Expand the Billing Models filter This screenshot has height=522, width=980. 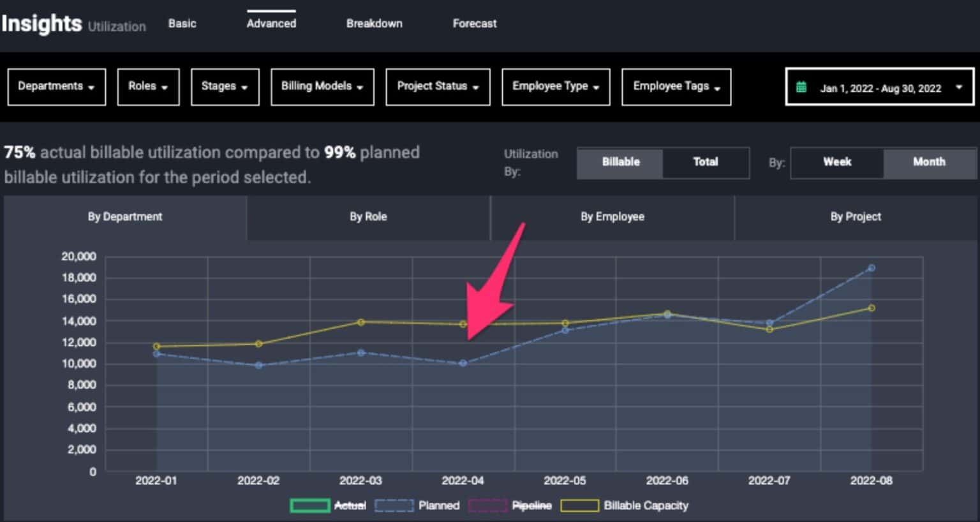[x=322, y=87]
